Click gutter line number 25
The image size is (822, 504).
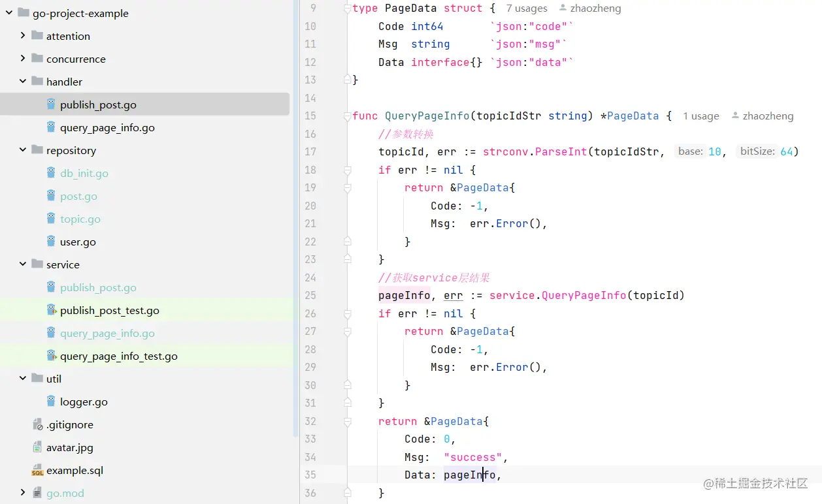click(x=310, y=295)
